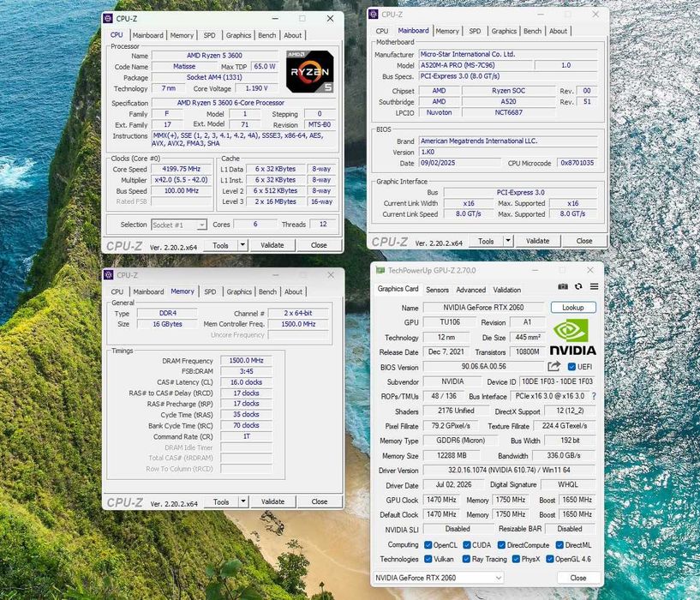Click the GPU-Z refresh icon
The image size is (700, 600).
coord(578,286)
